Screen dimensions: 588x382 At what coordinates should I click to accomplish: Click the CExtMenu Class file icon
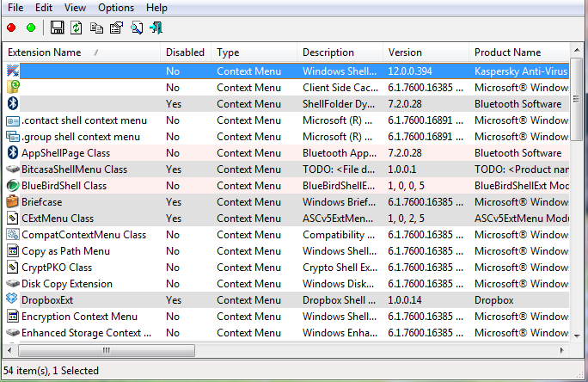(x=13, y=218)
